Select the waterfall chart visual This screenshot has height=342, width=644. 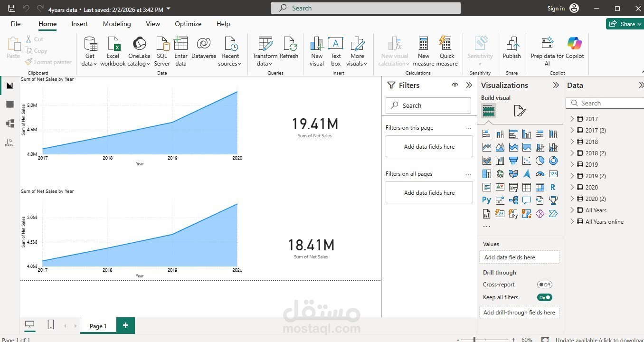(500, 160)
